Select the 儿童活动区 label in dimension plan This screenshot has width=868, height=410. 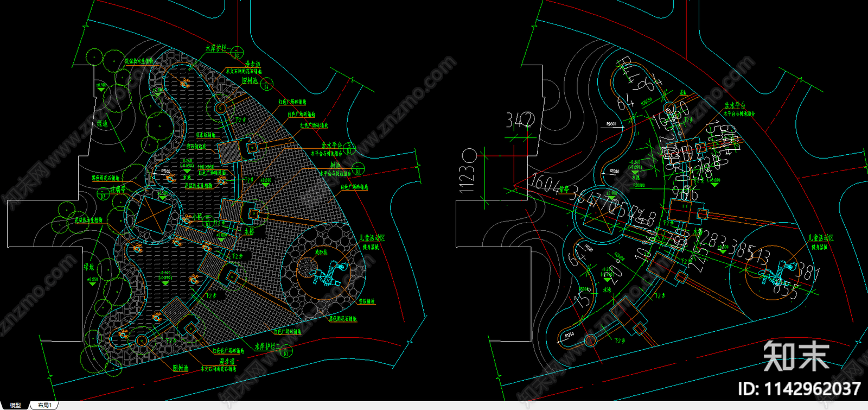(x=821, y=238)
